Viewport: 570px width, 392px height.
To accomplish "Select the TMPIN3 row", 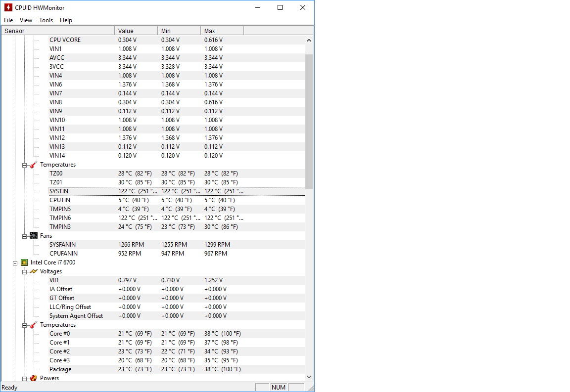I will (x=177, y=227).
